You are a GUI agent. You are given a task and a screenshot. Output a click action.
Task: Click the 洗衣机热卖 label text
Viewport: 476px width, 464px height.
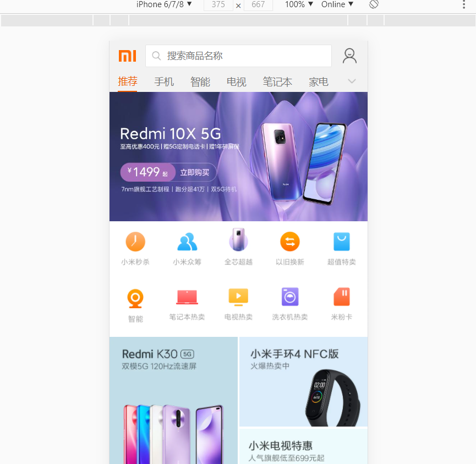tap(290, 317)
